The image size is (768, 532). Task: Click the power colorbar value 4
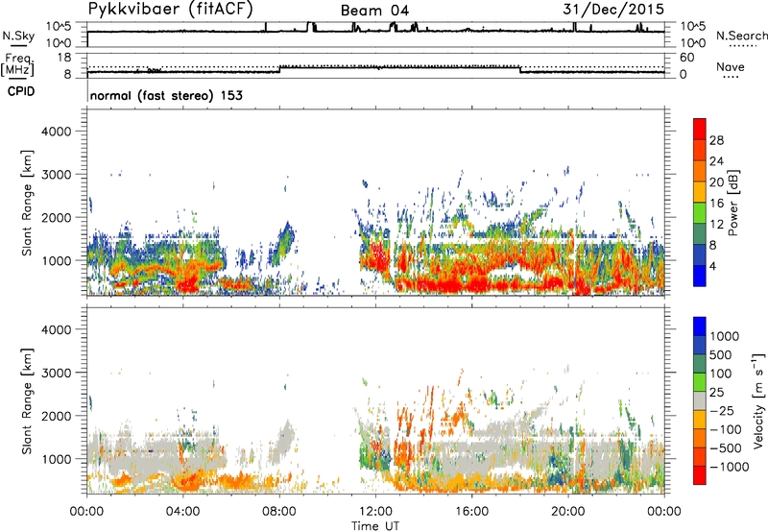(x=713, y=266)
